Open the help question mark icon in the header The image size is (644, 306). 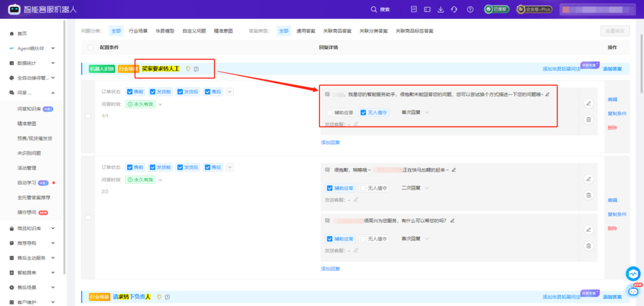pos(470,9)
